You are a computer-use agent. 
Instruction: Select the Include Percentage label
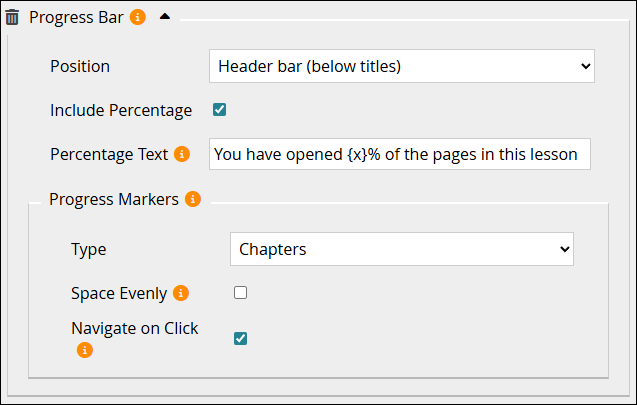click(121, 110)
